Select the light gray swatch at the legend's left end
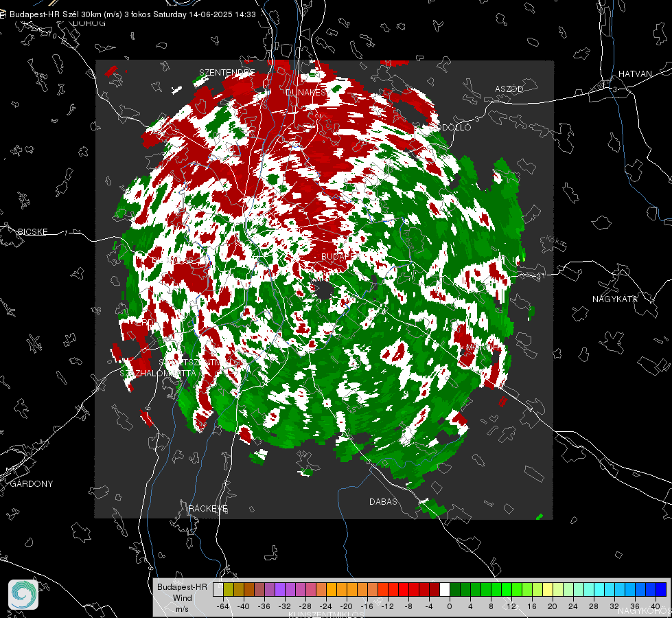This screenshot has width=672, height=618. pos(218,589)
